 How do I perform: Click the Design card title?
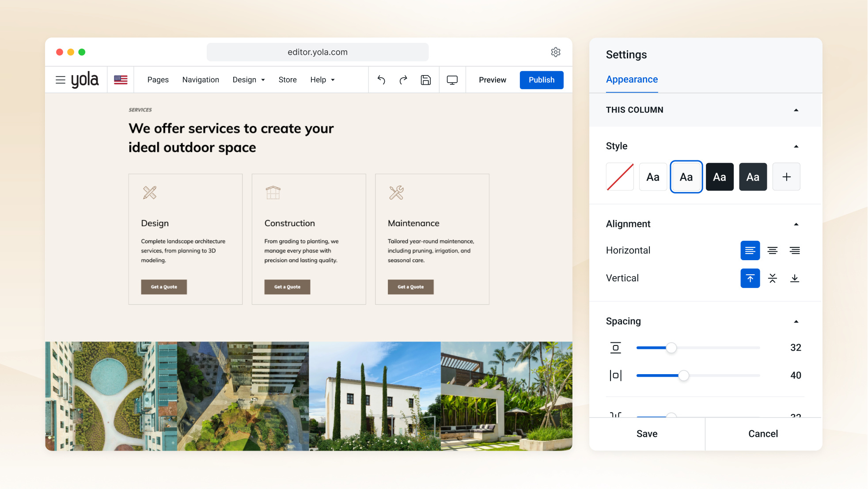(x=155, y=224)
